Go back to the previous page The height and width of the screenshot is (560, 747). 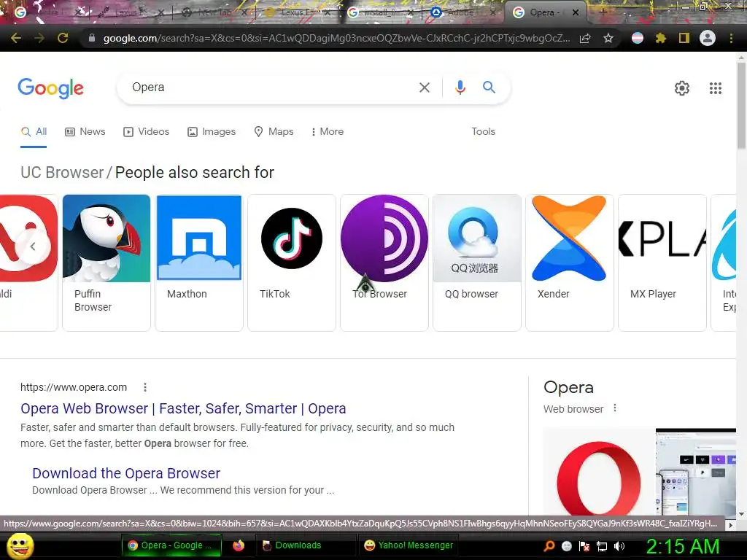(16, 38)
